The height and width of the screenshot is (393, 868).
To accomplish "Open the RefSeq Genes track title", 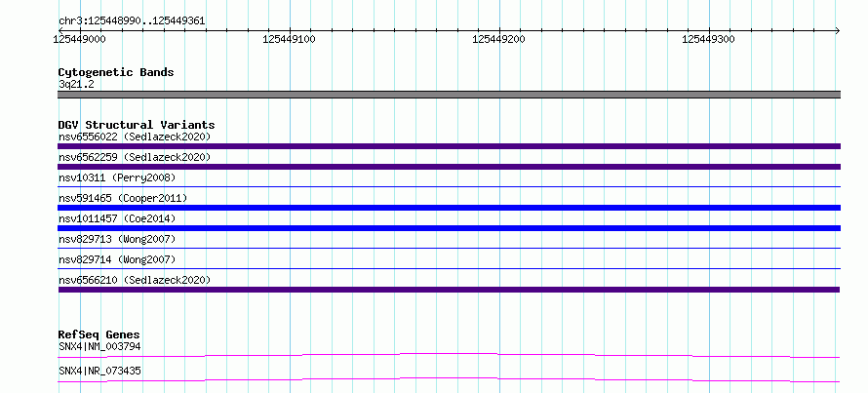I will (99, 334).
